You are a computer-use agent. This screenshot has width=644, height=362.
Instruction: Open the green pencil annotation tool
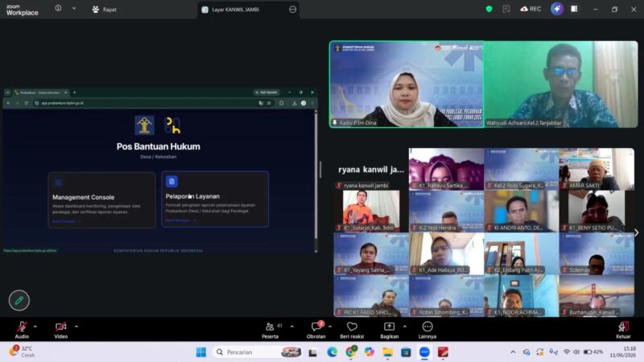(x=19, y=300)
